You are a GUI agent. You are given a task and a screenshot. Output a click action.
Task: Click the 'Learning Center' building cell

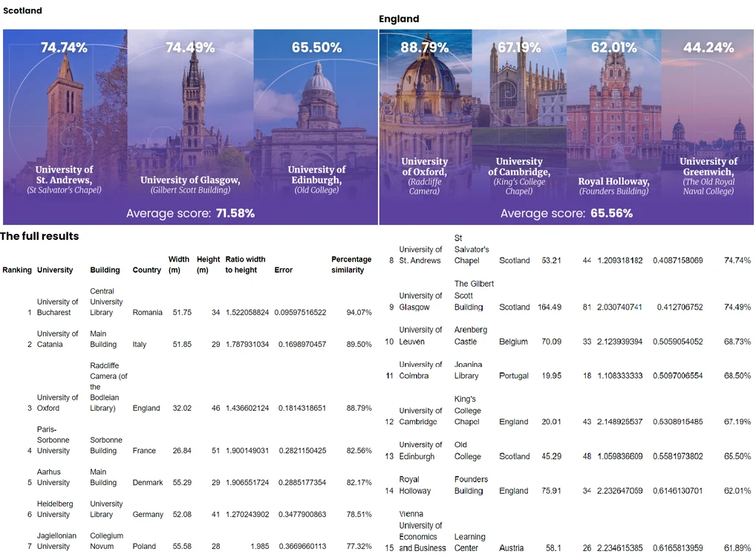pyautogui.click(x=469, y=543)
